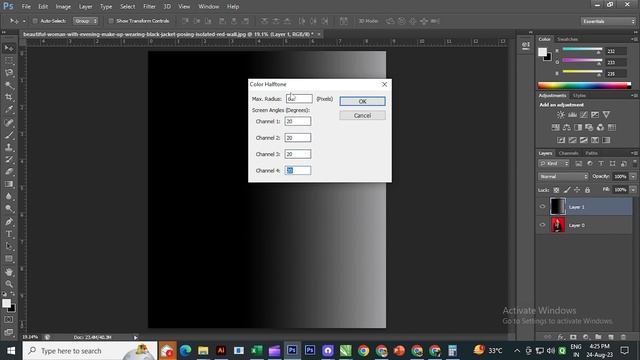The height and width of the screenshot is (360, 640).
Task: Select the Blur tool
Action: pos(9,196)
